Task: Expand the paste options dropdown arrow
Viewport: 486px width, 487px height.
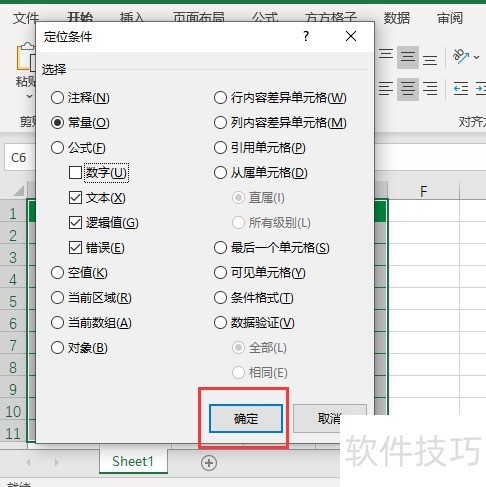Action: pyautogui.click(x=29, y=97)
